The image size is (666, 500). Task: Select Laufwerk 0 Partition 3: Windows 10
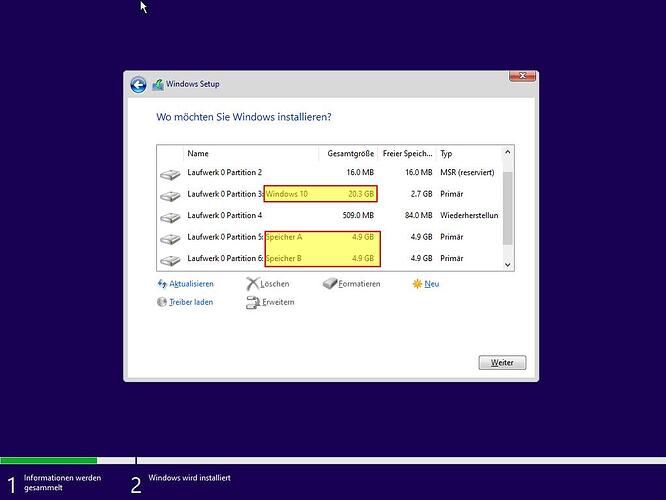pyautogui.click(x=329, y=194)
